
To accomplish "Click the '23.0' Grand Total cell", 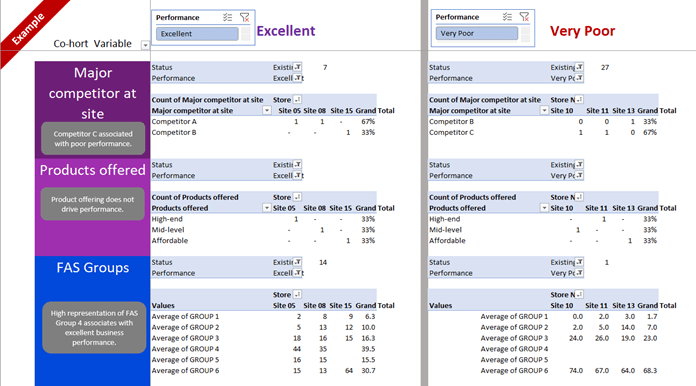I will pyautogui.click(x=650, y=338).
